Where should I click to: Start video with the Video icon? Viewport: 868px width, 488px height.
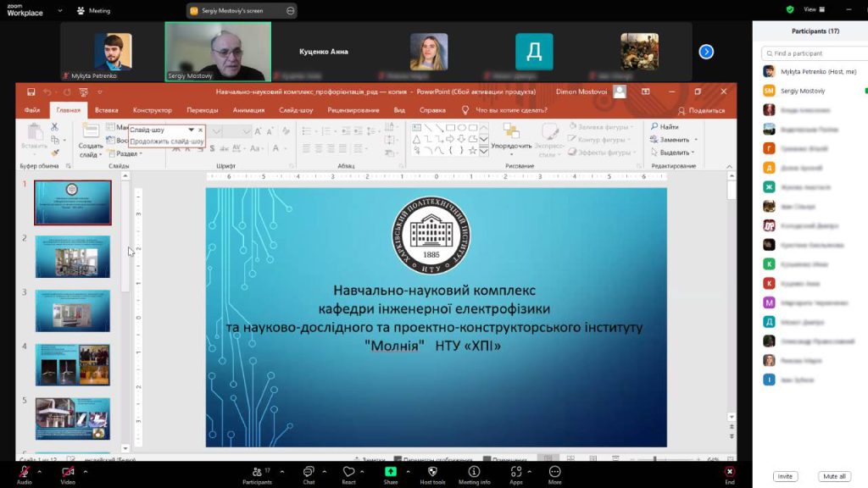click(67, 472)
